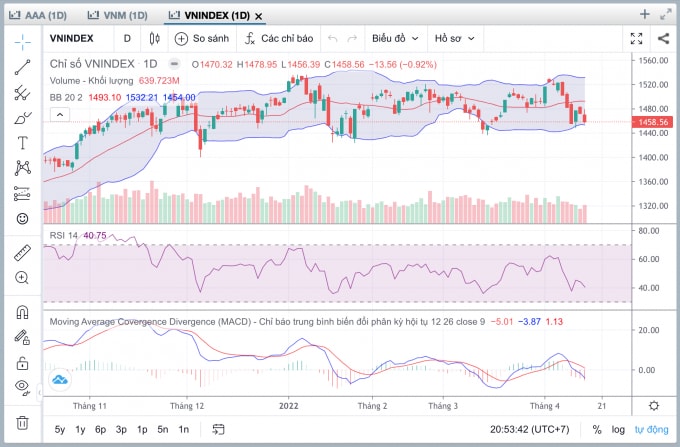Open the candlestick chart style selector
This screenshot has width=680, height=447.
coord(154,39)
